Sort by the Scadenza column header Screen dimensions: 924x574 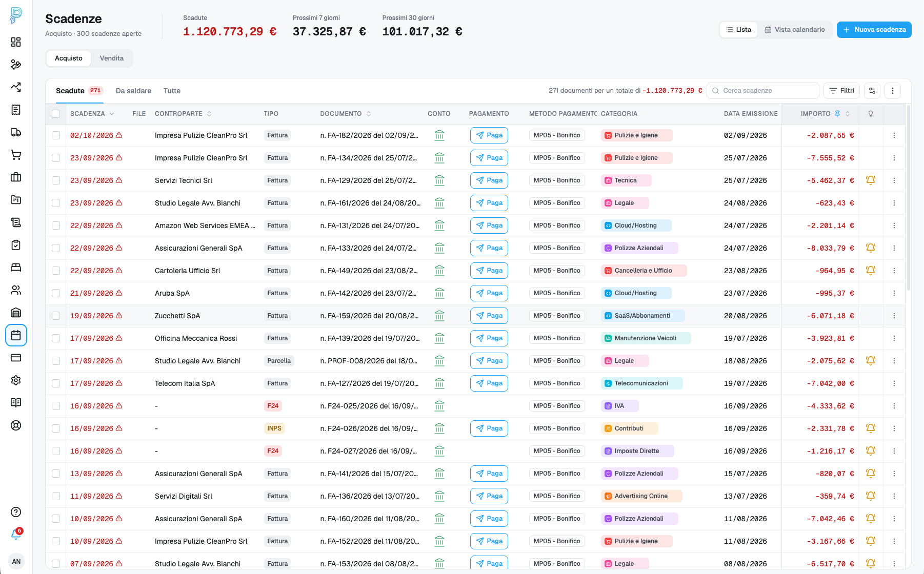coord(92,114)
